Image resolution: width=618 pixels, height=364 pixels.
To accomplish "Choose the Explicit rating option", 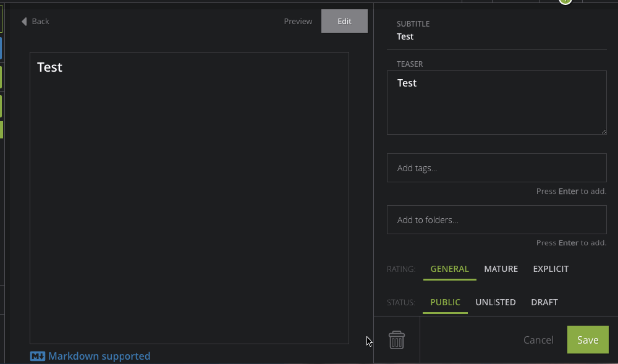I will click(551, 269).
